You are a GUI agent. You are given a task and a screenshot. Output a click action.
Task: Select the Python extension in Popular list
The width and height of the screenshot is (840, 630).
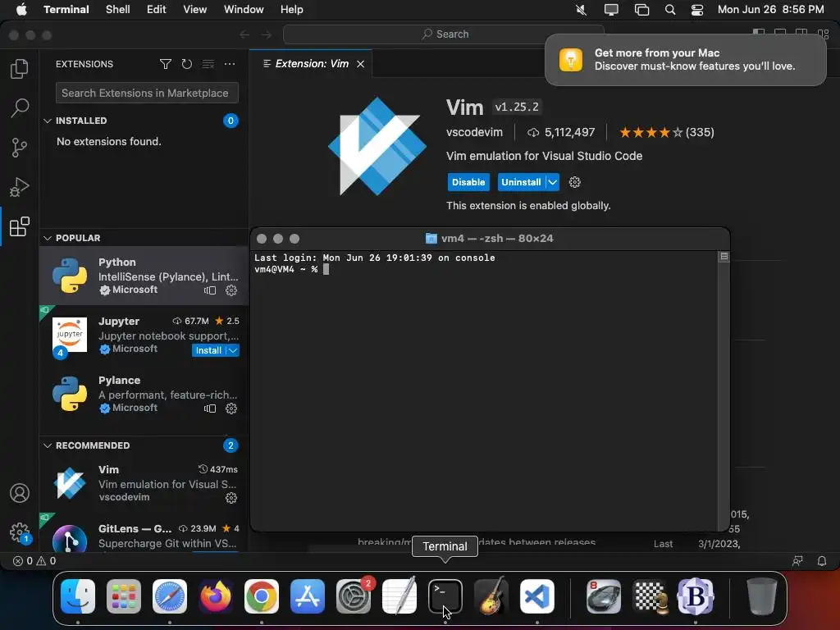point(144,276)
